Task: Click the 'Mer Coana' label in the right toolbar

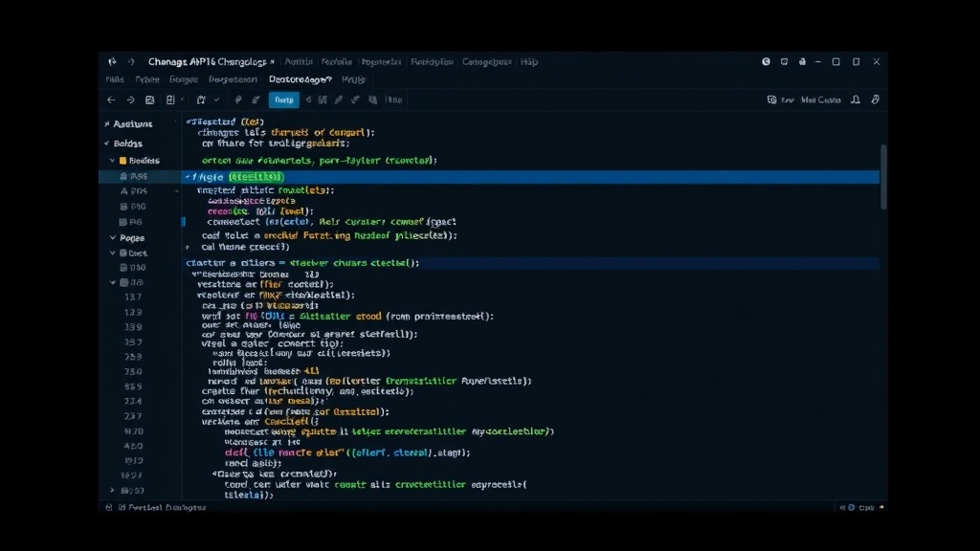Action: (x=820, y=99)
